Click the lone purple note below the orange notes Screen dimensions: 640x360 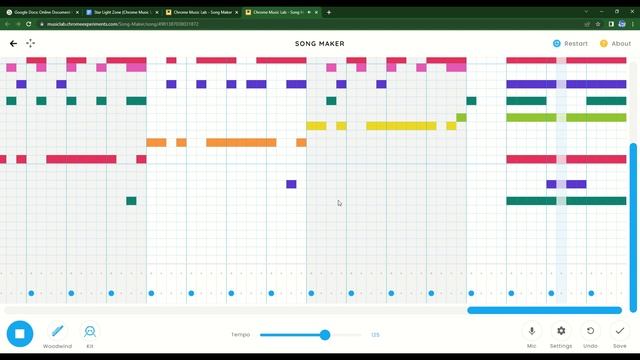coord(291,184)
